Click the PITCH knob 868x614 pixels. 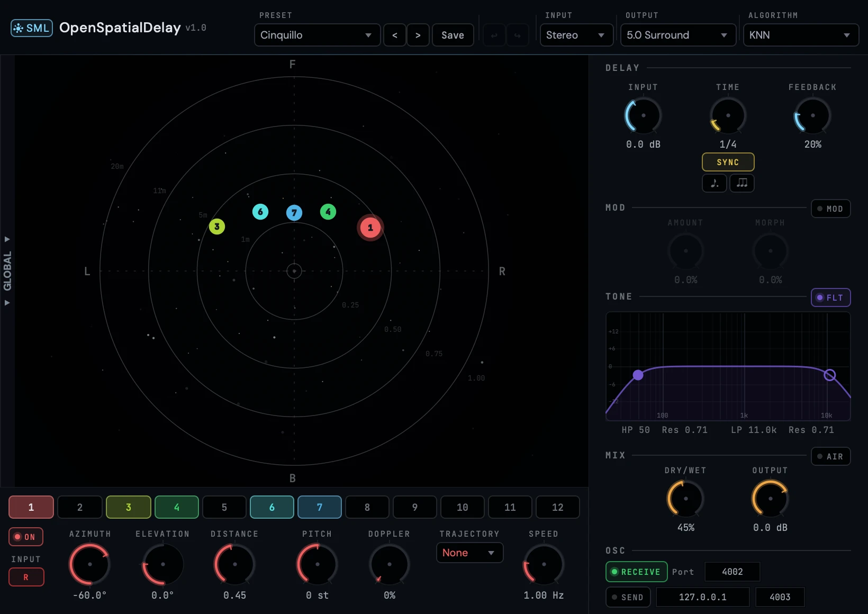[x=318, y=564]
